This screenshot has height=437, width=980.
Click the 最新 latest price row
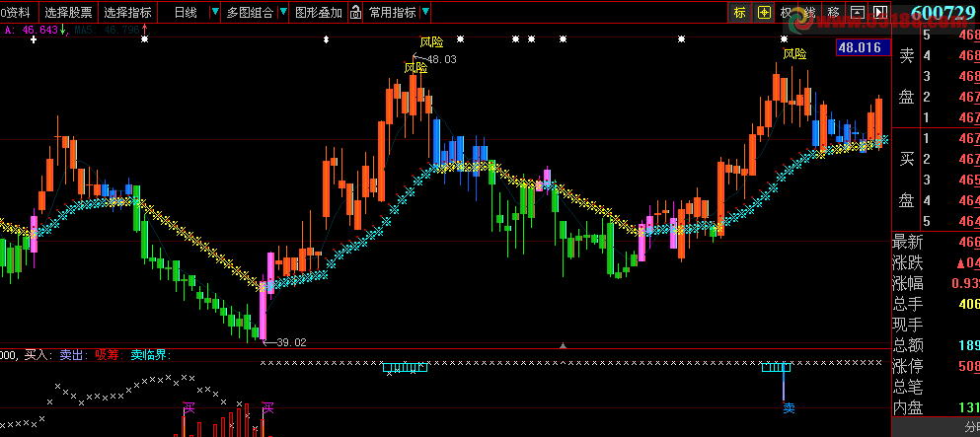[x=936, y=243]
